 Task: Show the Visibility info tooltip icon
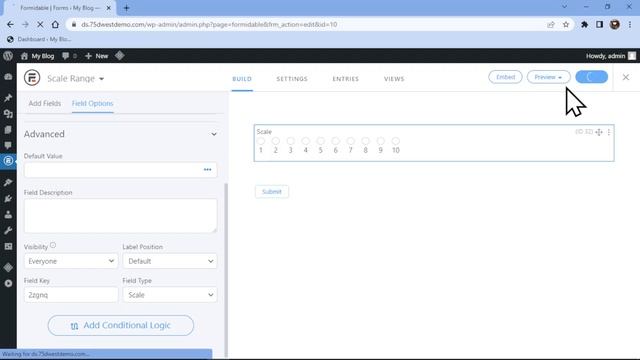53,245
